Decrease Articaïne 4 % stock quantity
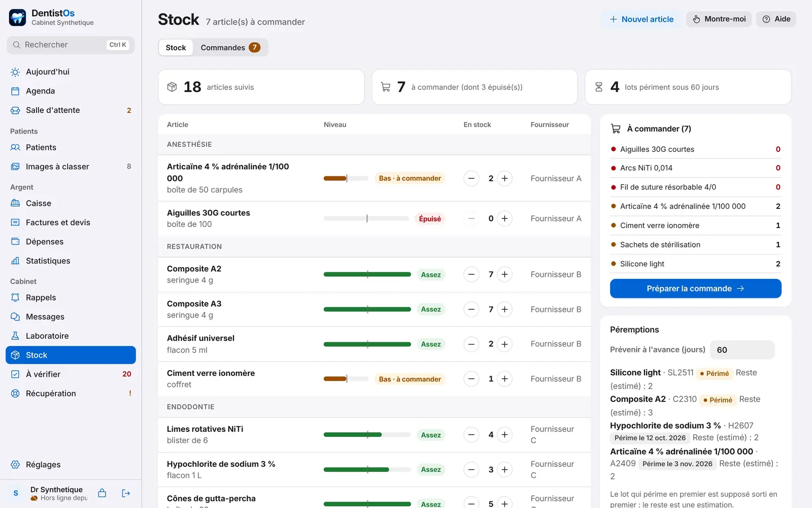This screenshot has height=508, width=812. [471, 178]
